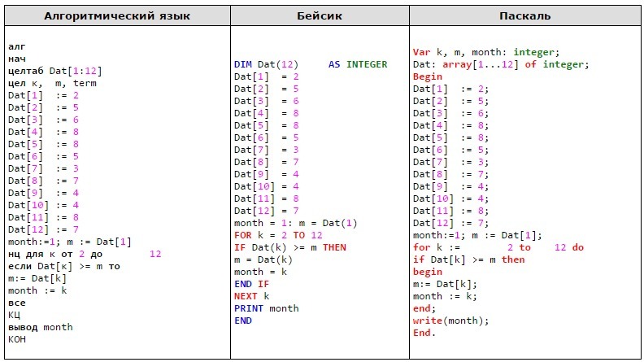The image size is (644, 362).
Task: Click 'Dat: array[1...12] of integer;' line
Action: pos(501,64)
